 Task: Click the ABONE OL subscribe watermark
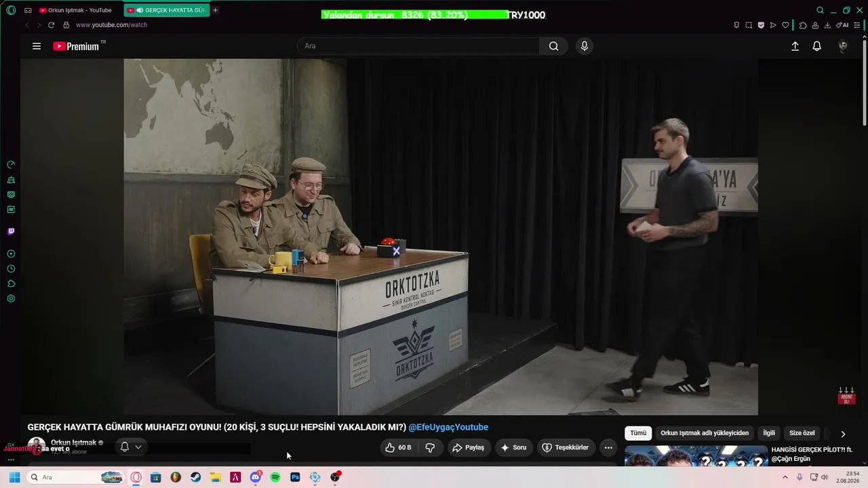point(846,396)
